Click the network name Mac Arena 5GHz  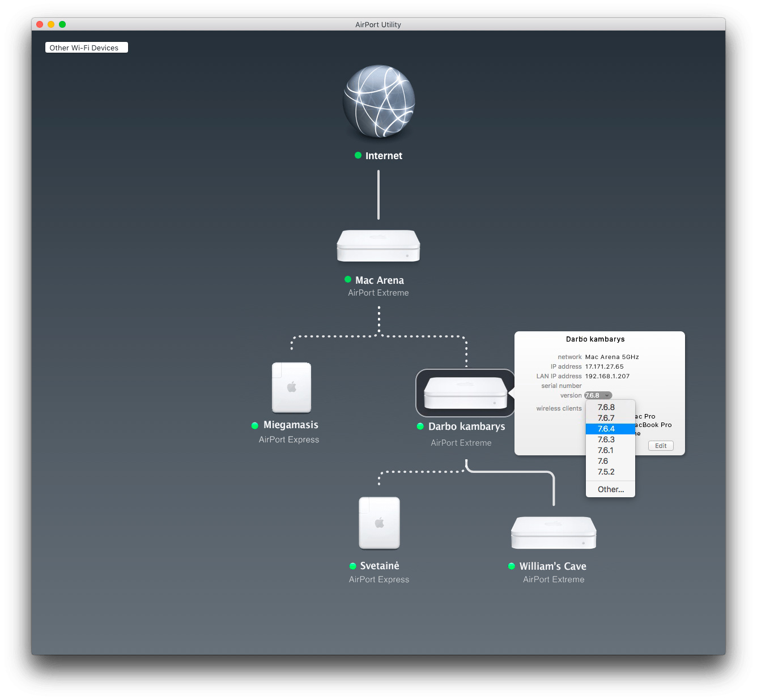(612, 357)
